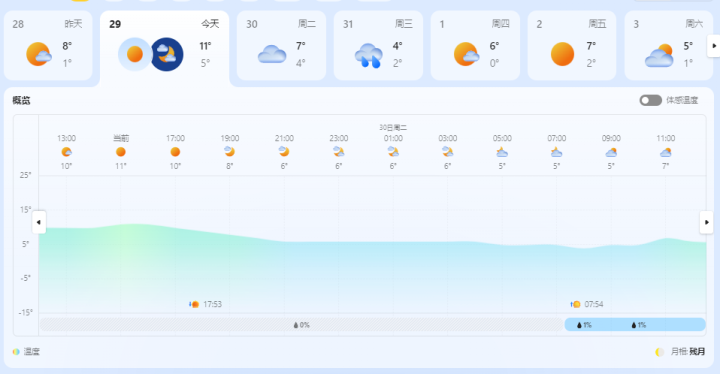Open the Thursday the 1st forecast card

click(475, 45)
